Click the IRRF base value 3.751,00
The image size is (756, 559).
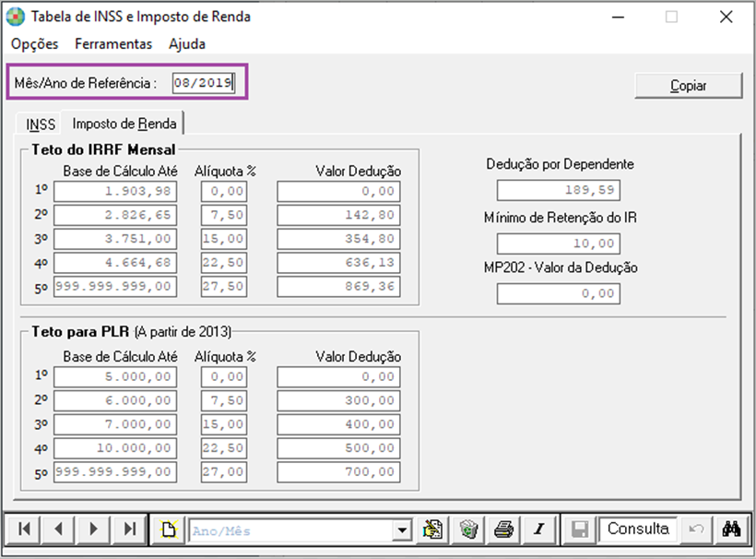(x=115, y=239)
